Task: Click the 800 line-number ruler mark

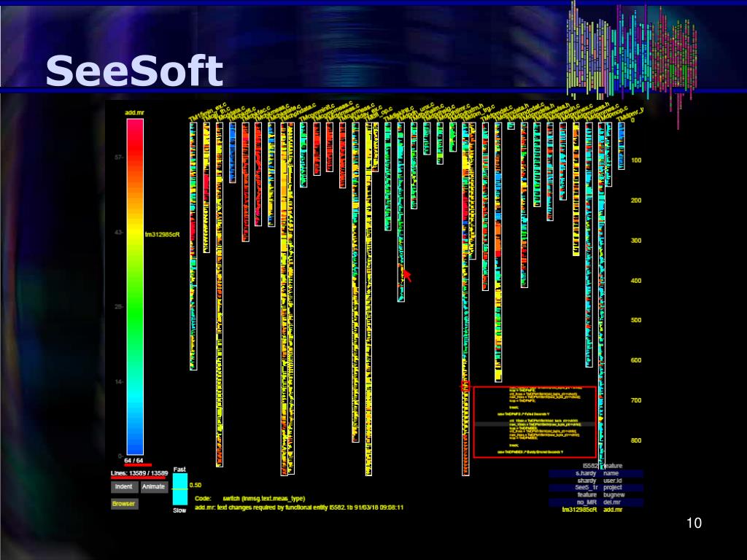Action: tap(636, 441)
